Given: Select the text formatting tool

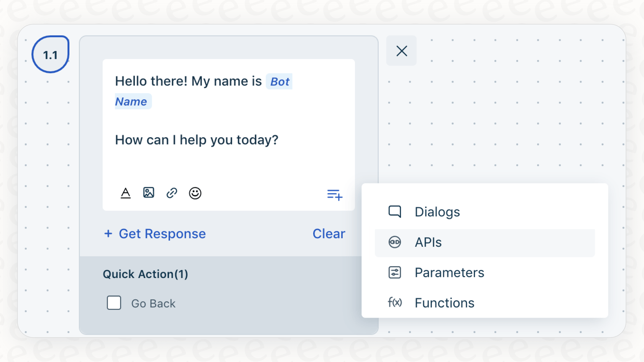Looking at the screenshot, I should pos(125,193).
